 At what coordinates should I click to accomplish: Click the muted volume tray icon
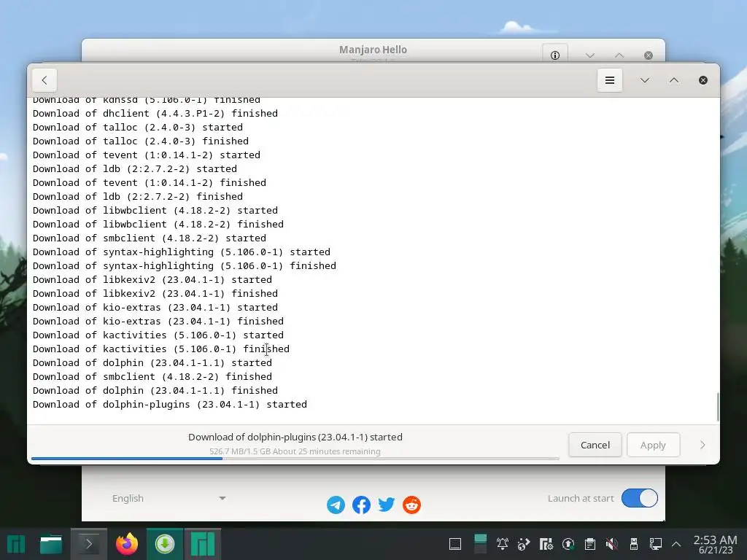click(612, 544)
